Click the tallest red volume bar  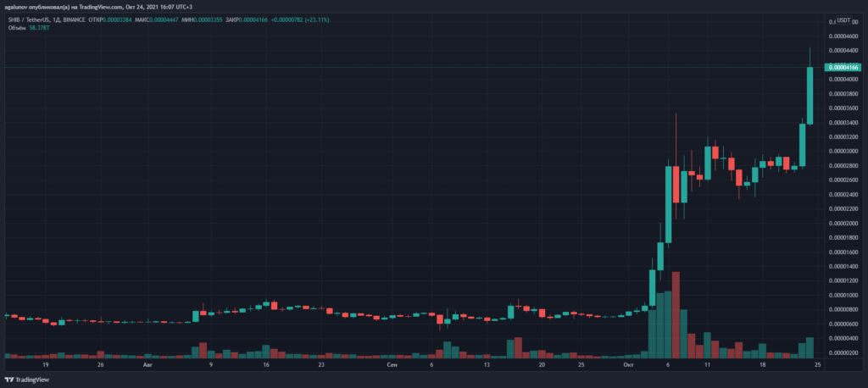tap(676, 315)
